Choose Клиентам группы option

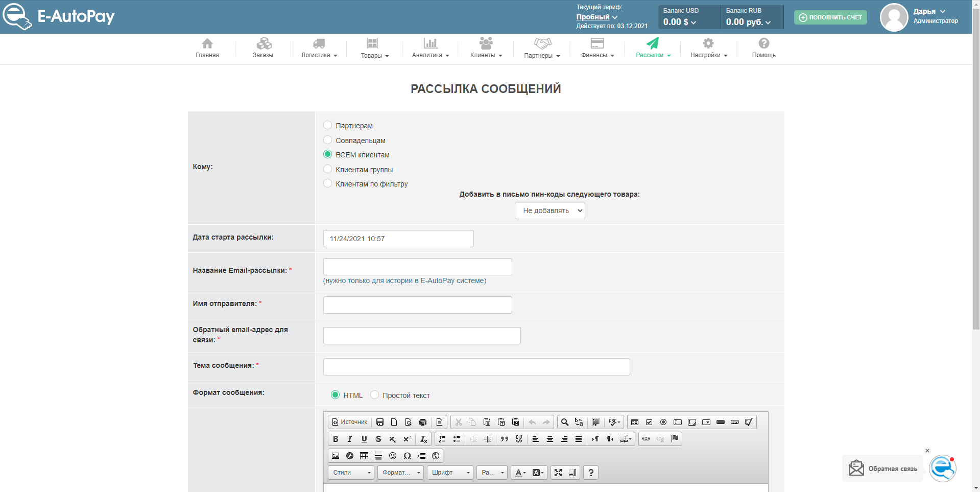(x=328, y=169)
